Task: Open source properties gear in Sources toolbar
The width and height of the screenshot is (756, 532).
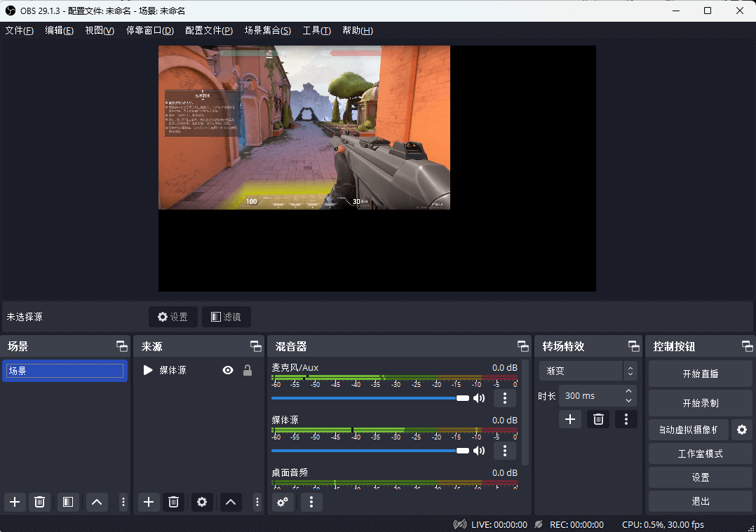Action: pyautogui.click(x=202, y=502)
